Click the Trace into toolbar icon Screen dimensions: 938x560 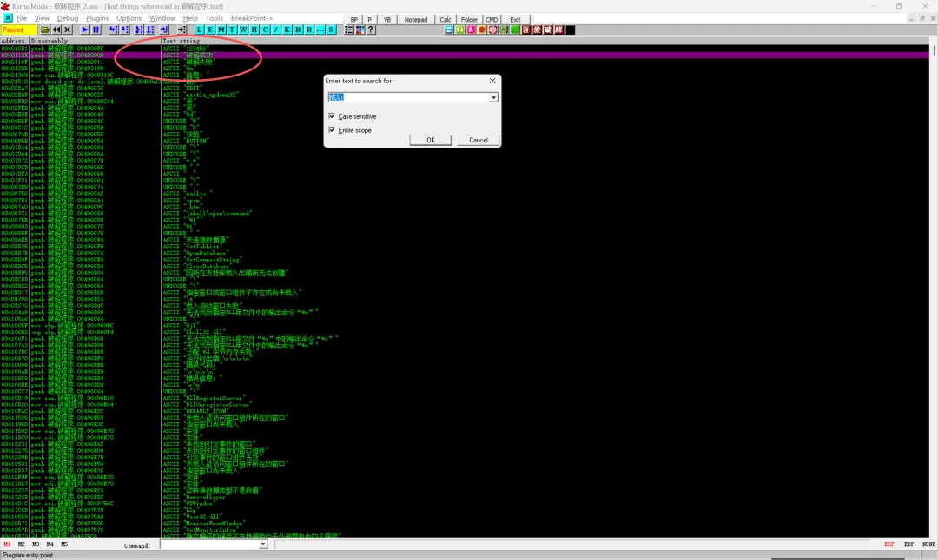pyautogui.click(x=139, y=30)
